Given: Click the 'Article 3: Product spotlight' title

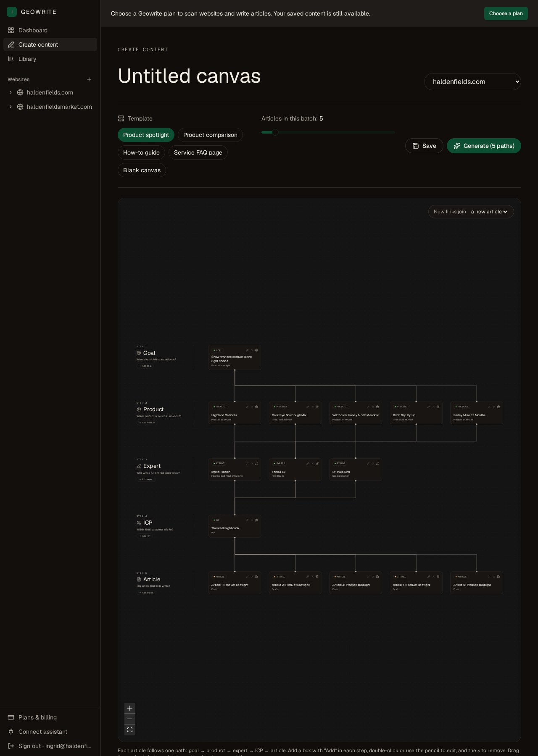Looking at the screenshot, I should click(351, 585).
